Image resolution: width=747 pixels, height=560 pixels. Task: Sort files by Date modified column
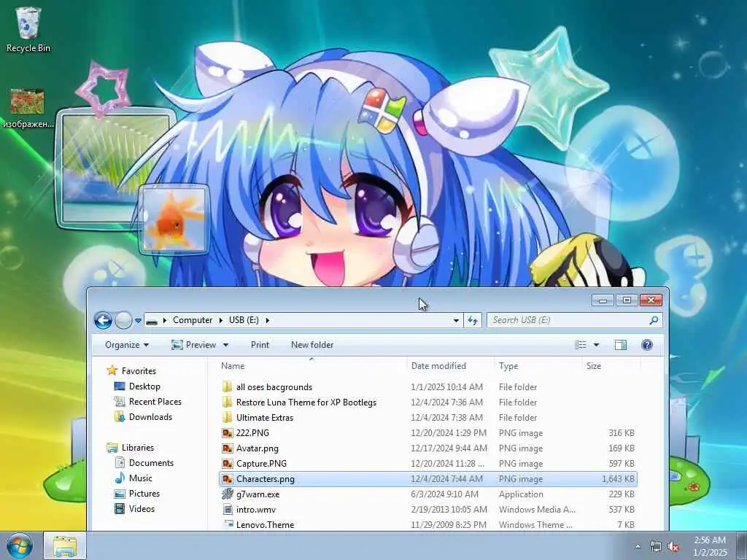tap(451, 366)
